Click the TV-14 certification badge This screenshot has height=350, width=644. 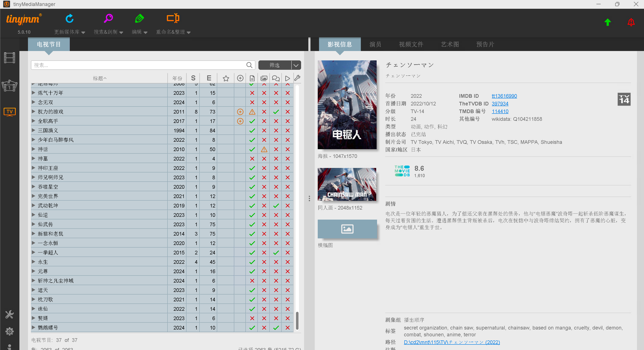[624, 99]
